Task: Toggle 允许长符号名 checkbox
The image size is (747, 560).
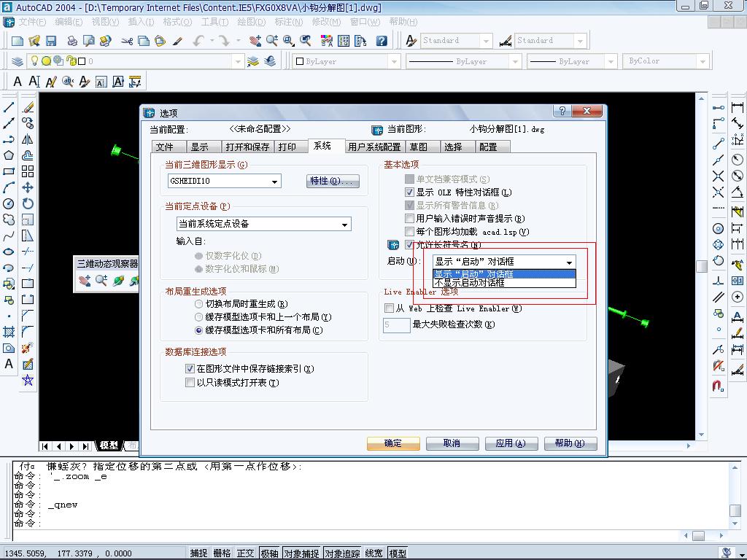Action: coord(409,245)
